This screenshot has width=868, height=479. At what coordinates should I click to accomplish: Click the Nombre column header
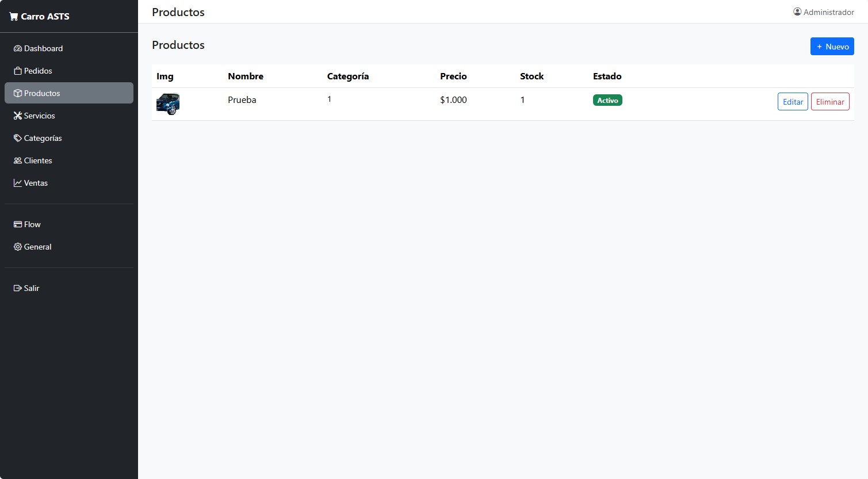point(246,76)
